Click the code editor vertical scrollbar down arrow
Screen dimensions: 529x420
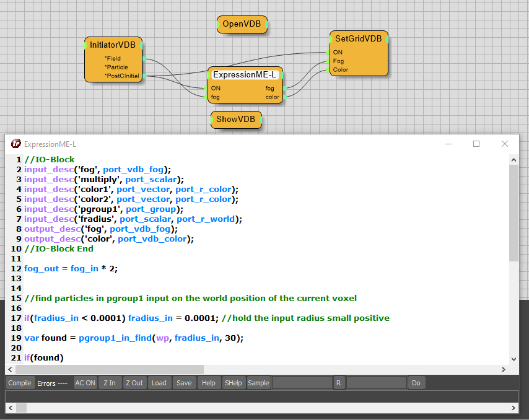tap(514, 359)
